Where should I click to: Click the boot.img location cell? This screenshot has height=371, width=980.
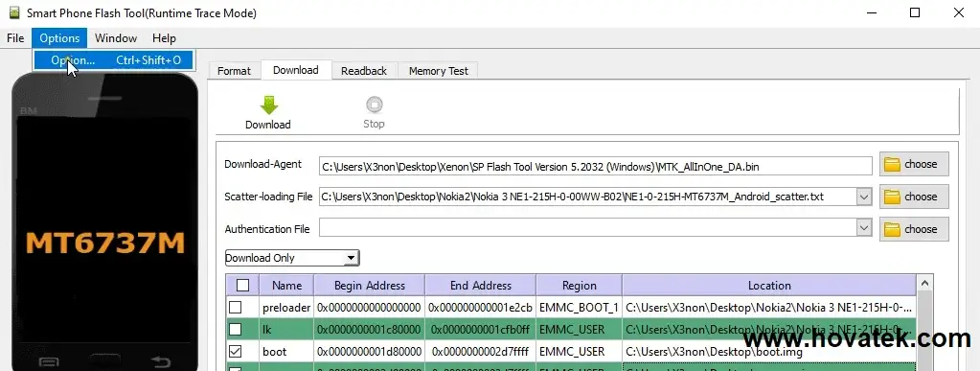click(769, 352)
